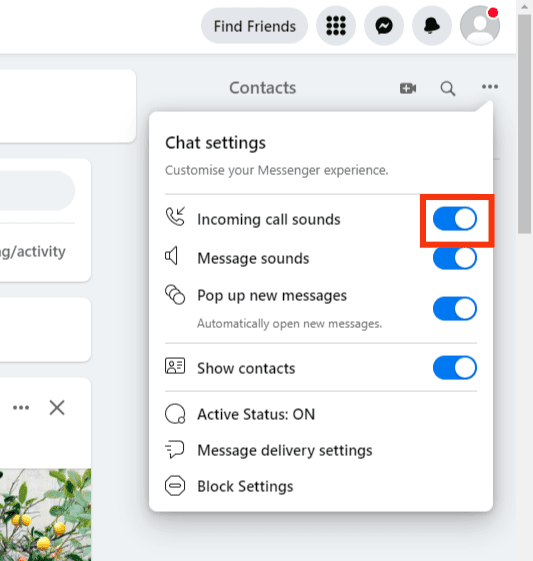Click the scrollbar up arrow
The image size is (533, 561).
[524, 7]
